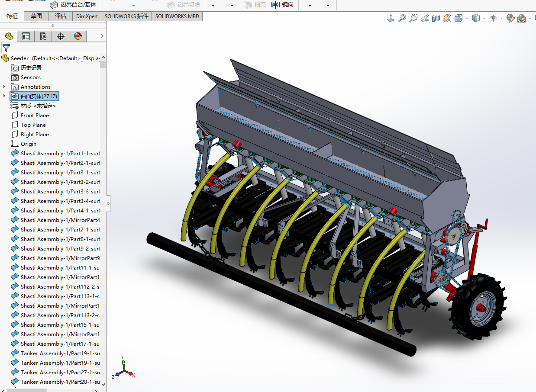Open the SOLIDWORKS MBD tab
Image resolution: width=536 pixels, height=392 pixels.
(177, 16)
